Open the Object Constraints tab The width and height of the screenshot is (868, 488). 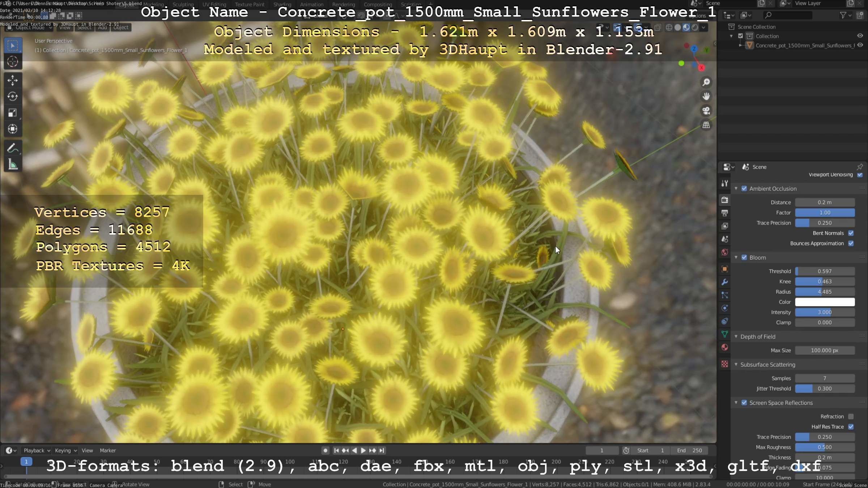click(724, 321)
